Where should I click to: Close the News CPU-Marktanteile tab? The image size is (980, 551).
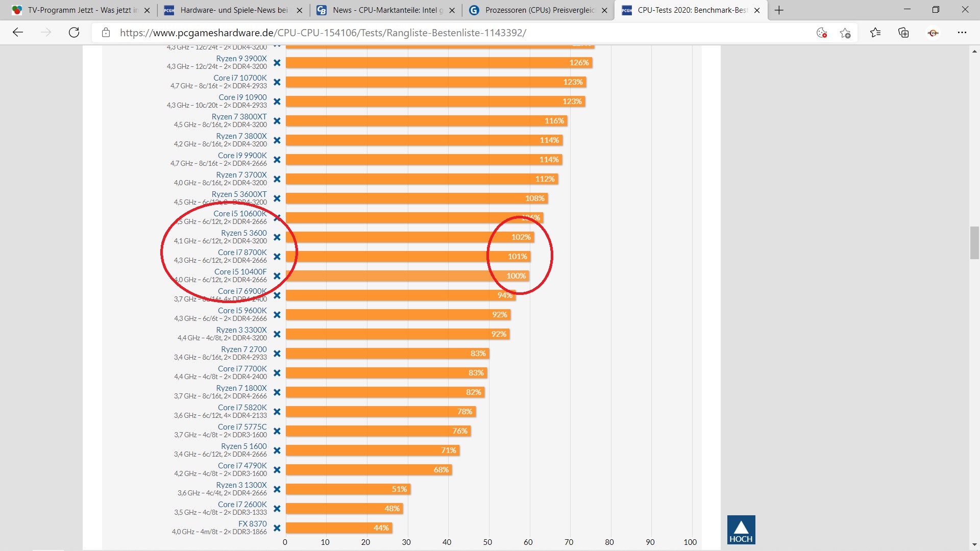pyautogui.click(x=452, y=10)
